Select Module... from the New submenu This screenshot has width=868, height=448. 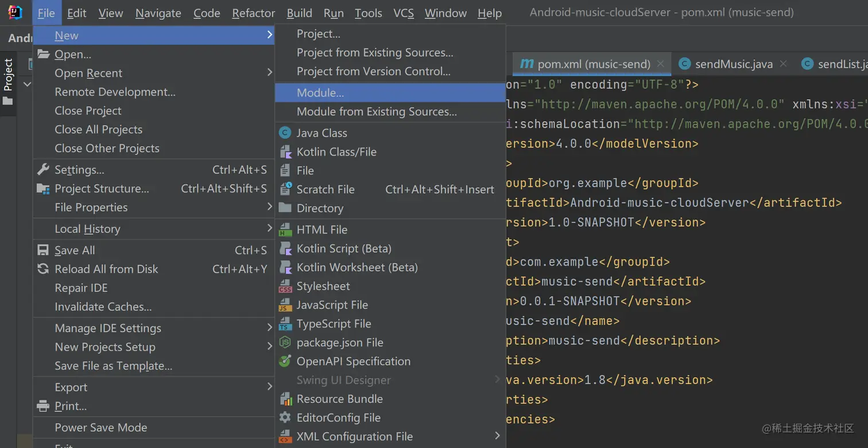[320, 93]
